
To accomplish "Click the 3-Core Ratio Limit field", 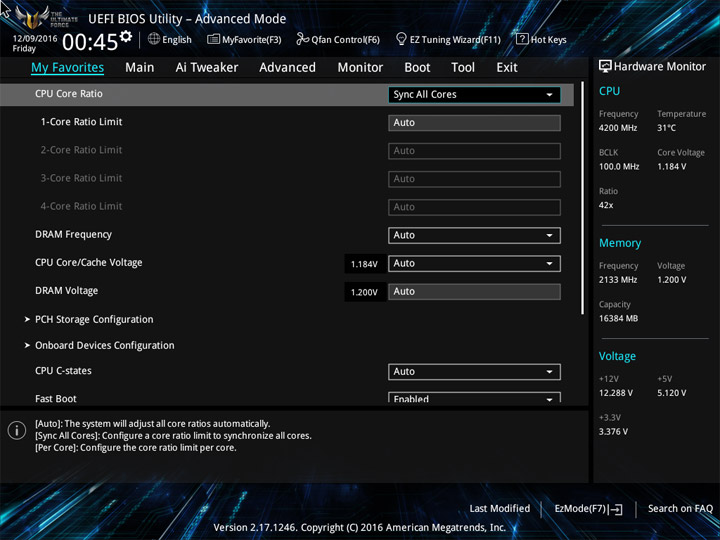I will tap(474, 179).
